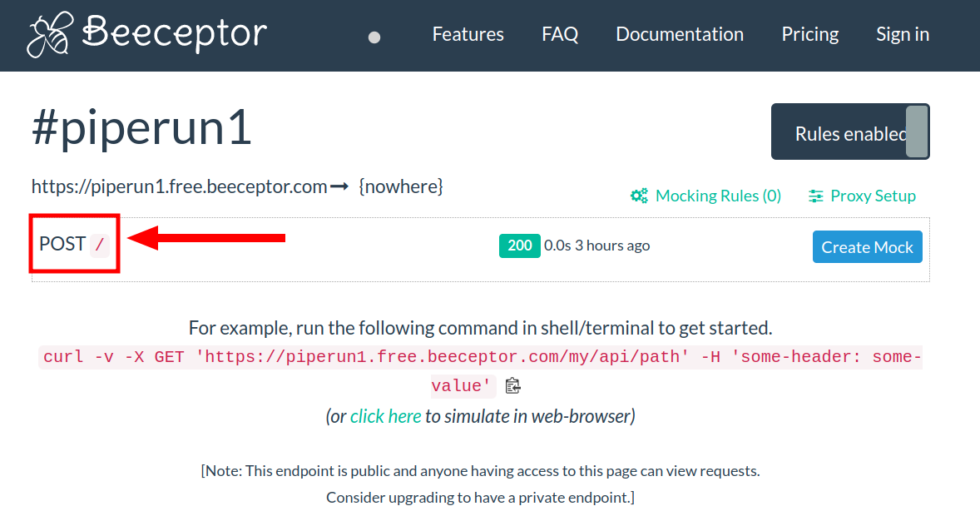Open the Features menu item
The width and height of the screenshot is (980, 516).
coord(468,34)
